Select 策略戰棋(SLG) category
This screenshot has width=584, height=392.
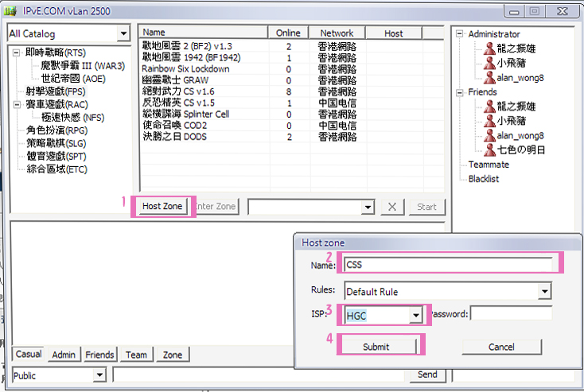coord(56,143)
